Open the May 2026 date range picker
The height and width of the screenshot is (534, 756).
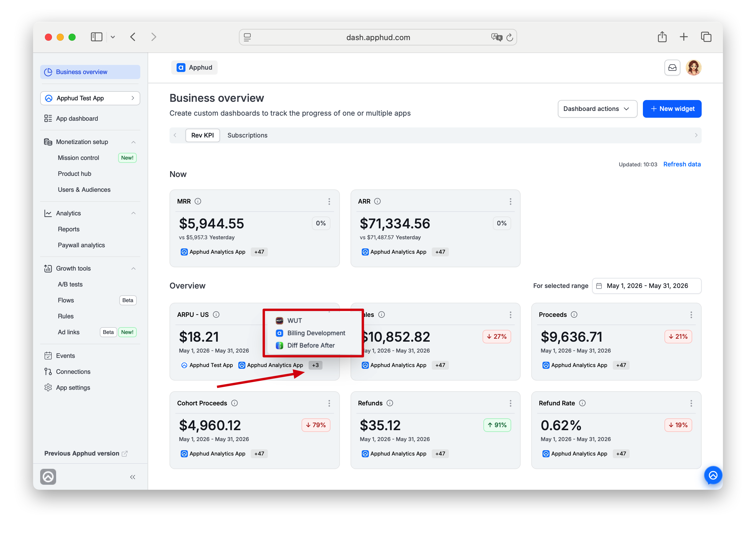coord(646,286)
